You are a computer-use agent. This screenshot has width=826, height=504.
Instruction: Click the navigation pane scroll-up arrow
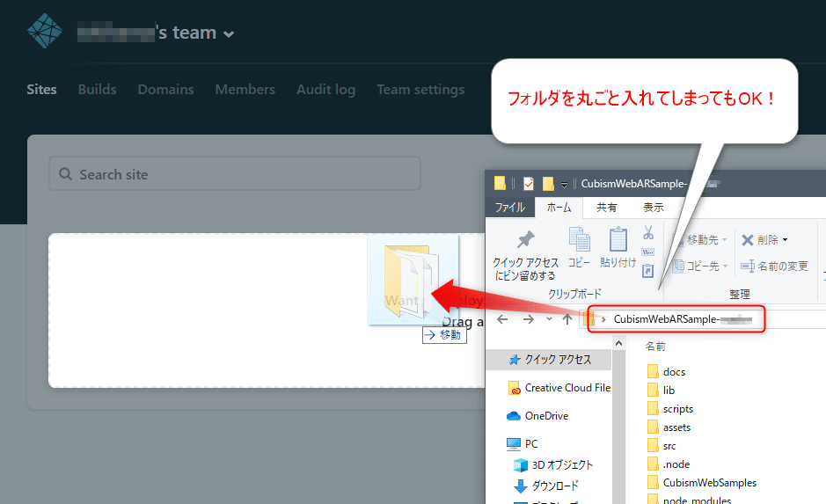tap(619, 343)
